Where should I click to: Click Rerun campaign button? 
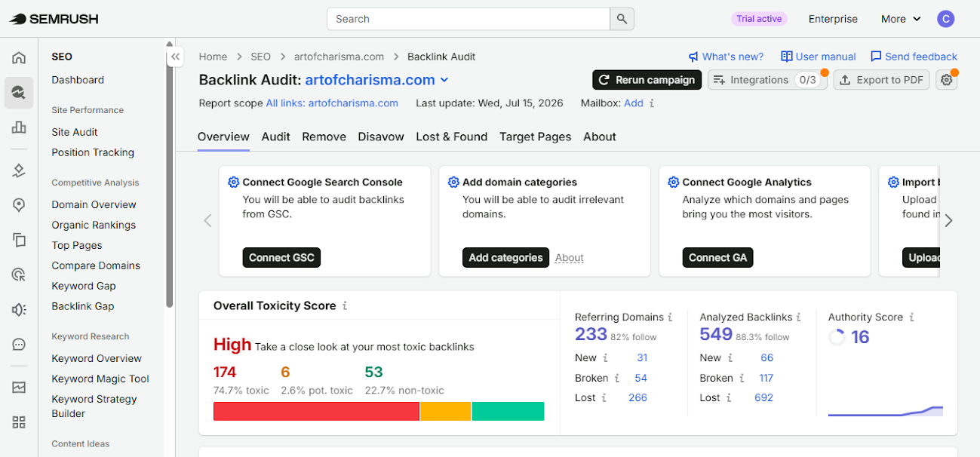(647, 80)
